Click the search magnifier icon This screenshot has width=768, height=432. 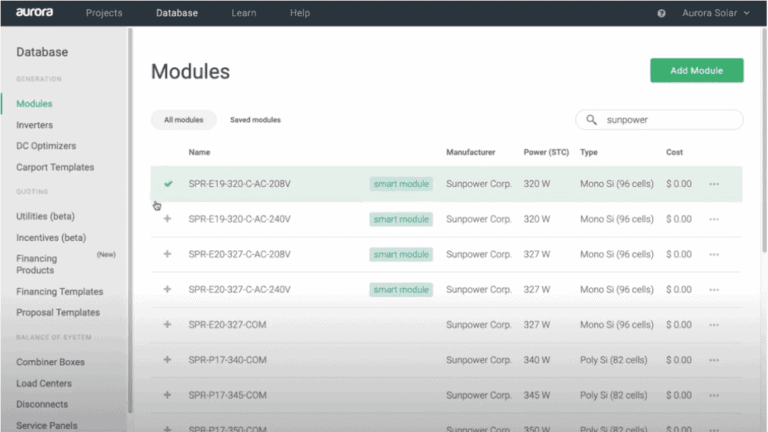click(x=592, y=120)
